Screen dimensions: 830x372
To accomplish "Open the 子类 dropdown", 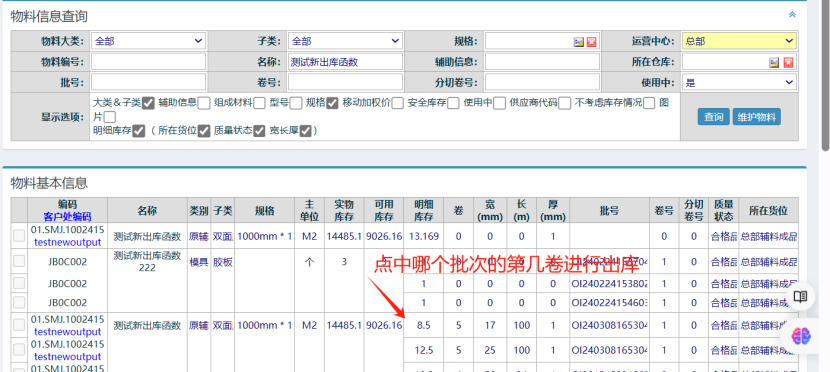I will [345, 41].
